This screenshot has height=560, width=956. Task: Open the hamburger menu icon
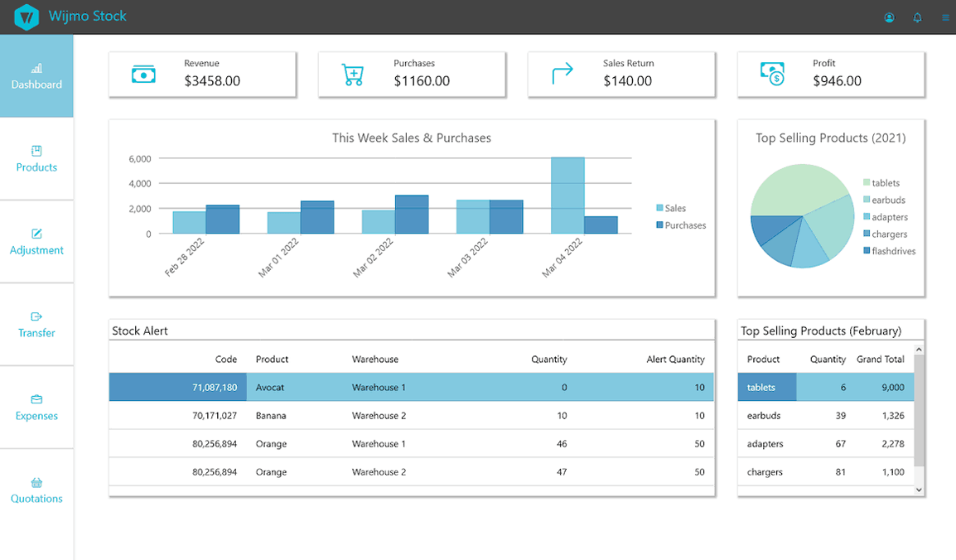[945, 17]
